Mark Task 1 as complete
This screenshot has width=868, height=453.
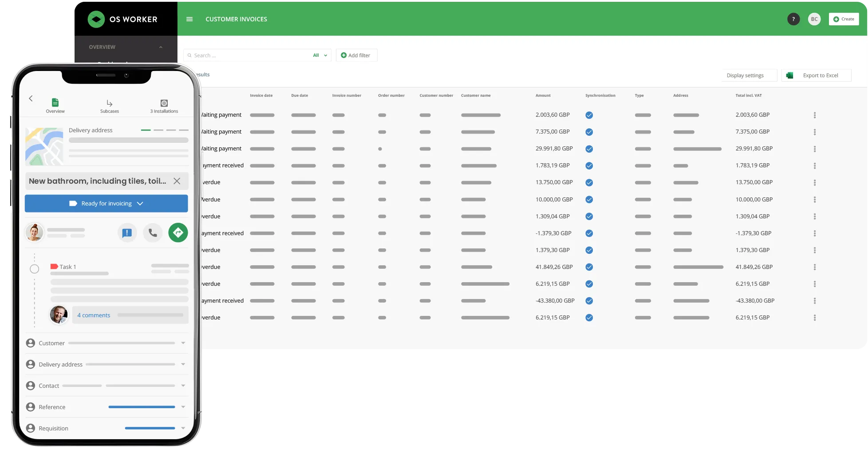[x=35, y=268]
